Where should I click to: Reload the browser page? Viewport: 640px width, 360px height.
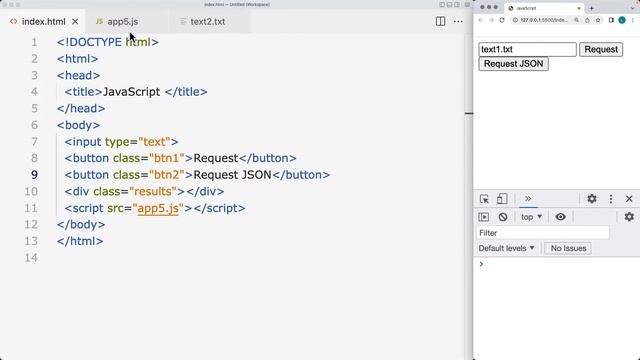point(502,20)
